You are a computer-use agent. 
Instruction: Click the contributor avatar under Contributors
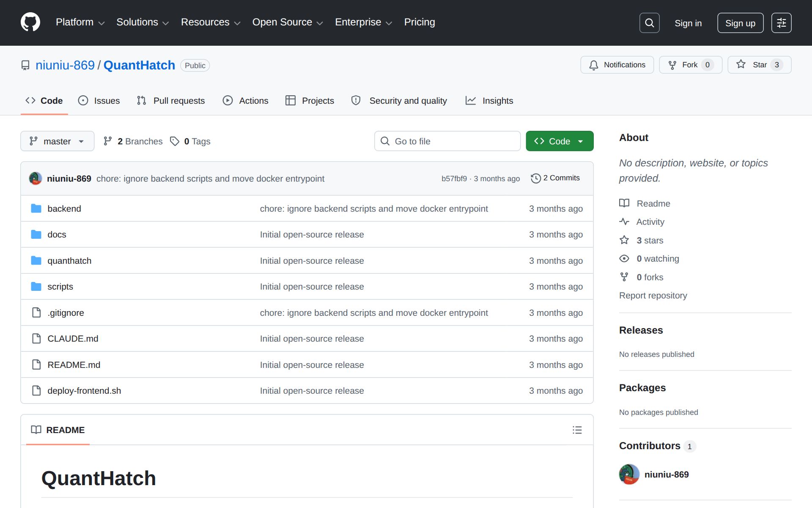(629, 474)
